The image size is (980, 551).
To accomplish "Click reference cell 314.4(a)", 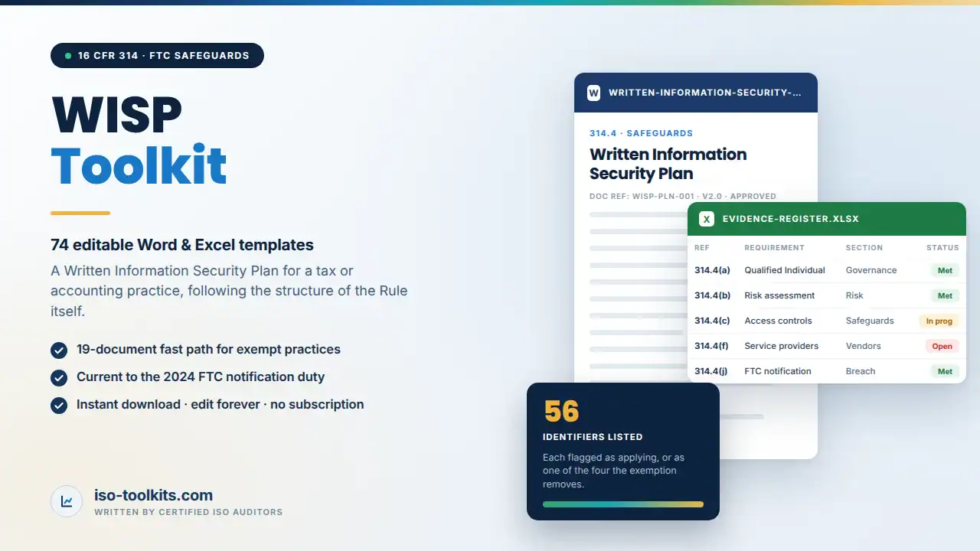I will point(712,270).
